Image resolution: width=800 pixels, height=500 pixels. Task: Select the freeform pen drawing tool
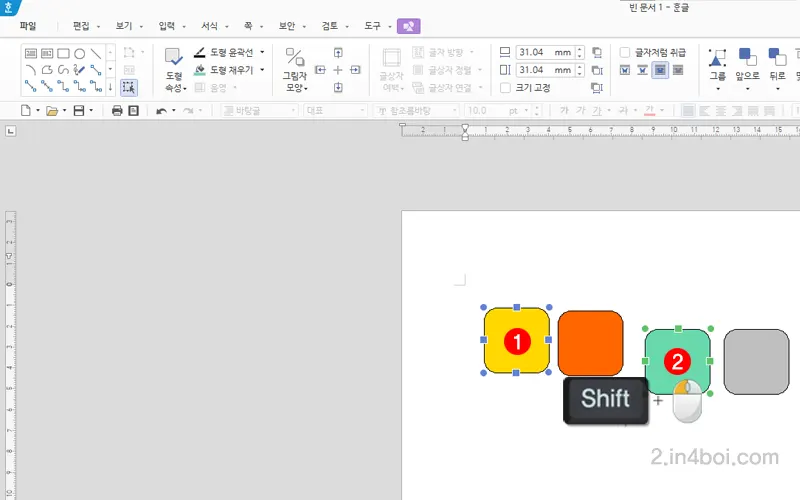[x=80, y=69]
